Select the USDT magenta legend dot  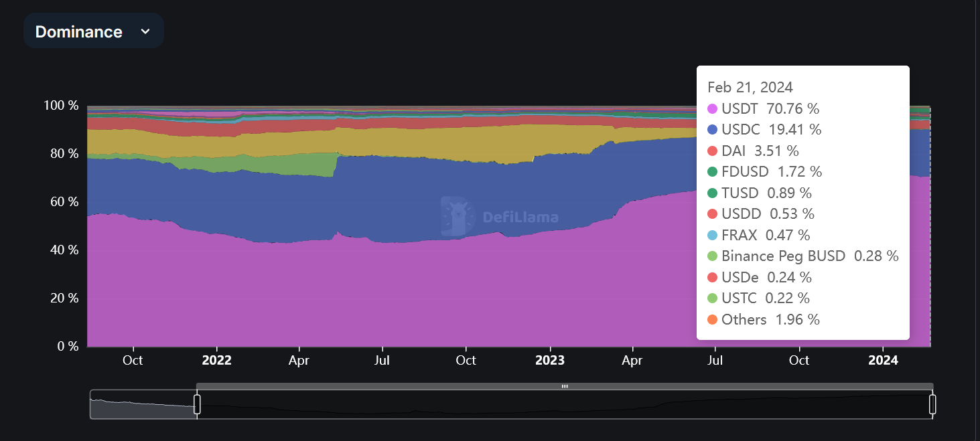pyautogui.click(x=713, y=108)
